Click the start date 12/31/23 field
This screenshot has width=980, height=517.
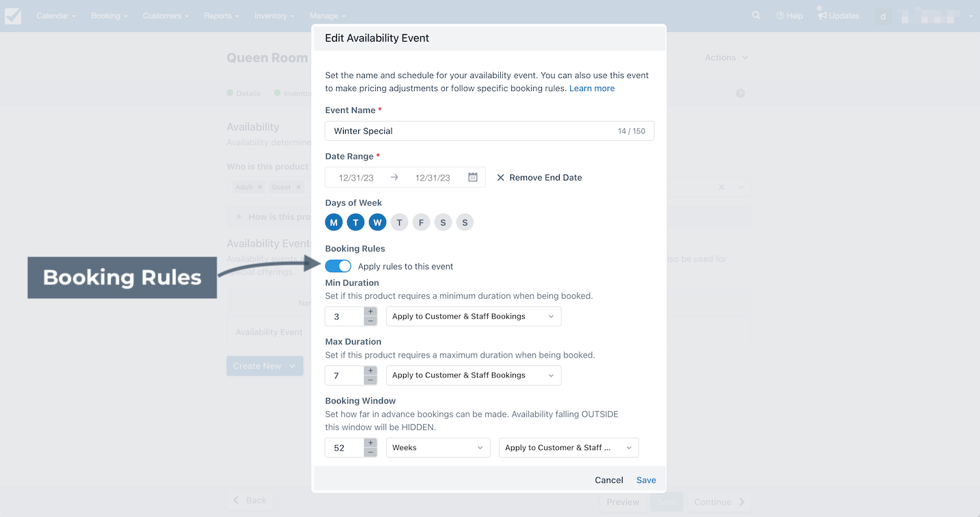click(356, 178)
